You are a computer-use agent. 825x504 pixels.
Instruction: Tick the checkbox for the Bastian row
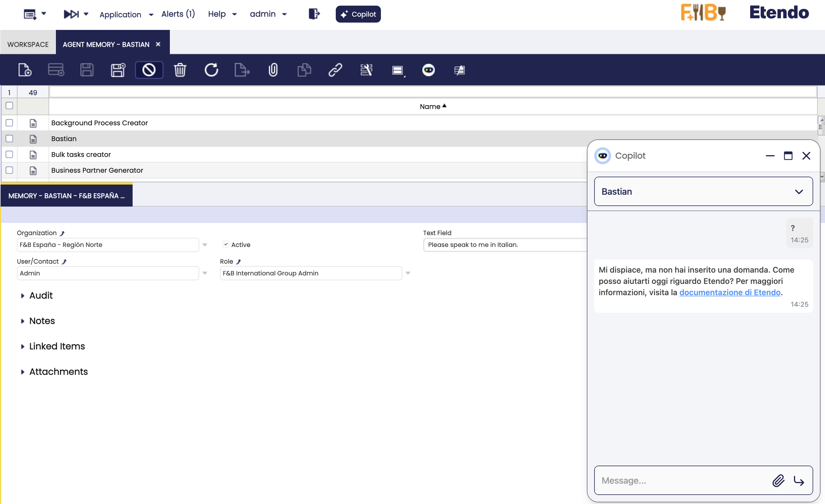pos(9,139)
